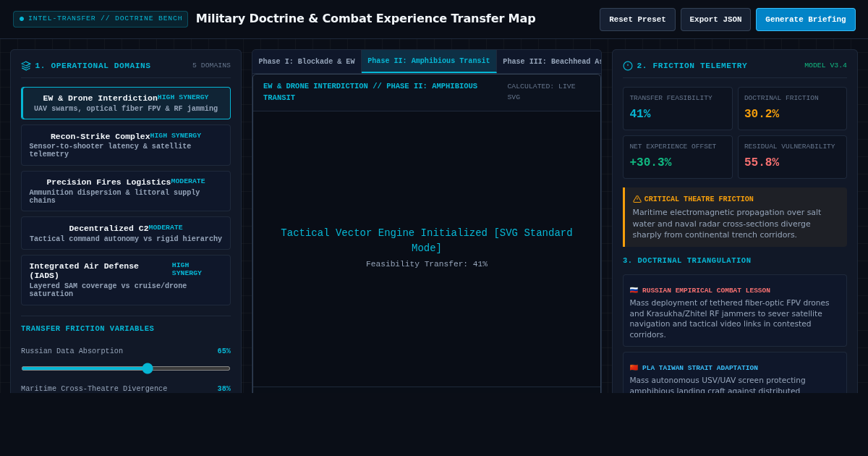Generate the briefing
The width and height of the screenshot is (868, 456).
(806, 20)
